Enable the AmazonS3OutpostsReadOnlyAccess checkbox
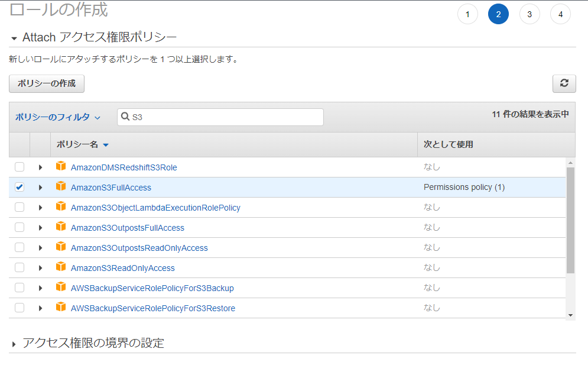This screenshot has width=588, height=368. (20, 247)
